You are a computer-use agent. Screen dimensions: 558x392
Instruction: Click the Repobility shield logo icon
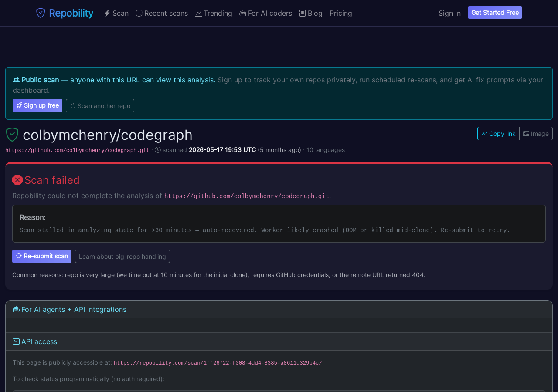[41, 13]
